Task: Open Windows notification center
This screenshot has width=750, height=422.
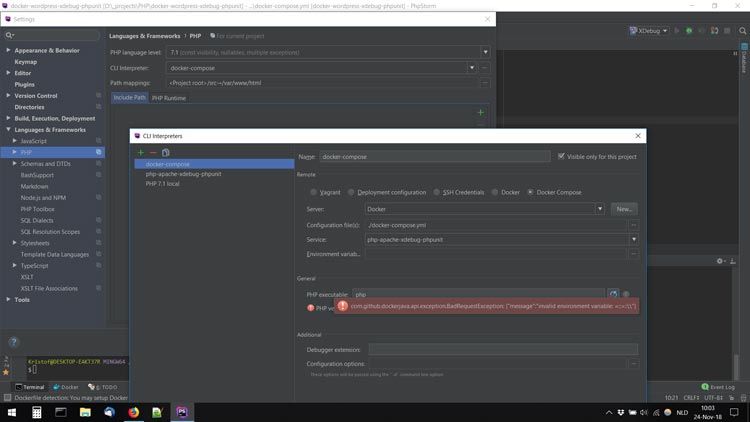Action: pyautogui.click(x=734, y=412)
